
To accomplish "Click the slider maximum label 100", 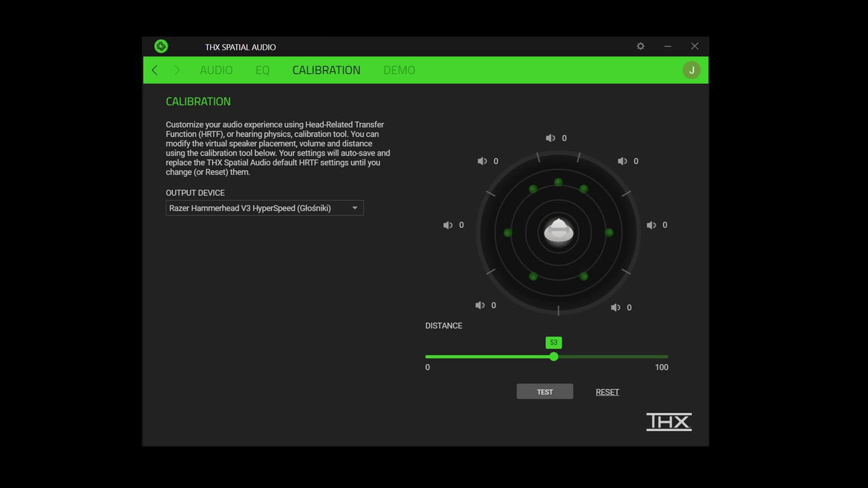I will [x=662, y=367].
